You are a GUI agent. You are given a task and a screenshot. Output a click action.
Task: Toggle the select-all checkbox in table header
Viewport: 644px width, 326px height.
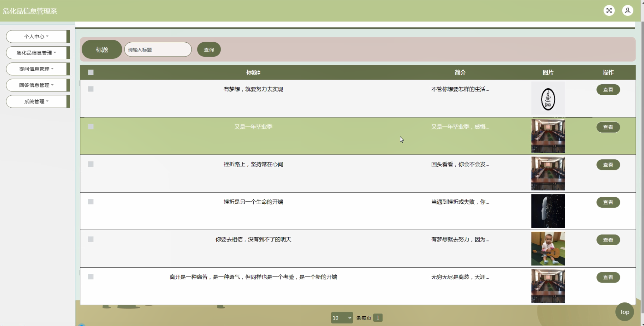pyautogui.click(x=91, y=72)
